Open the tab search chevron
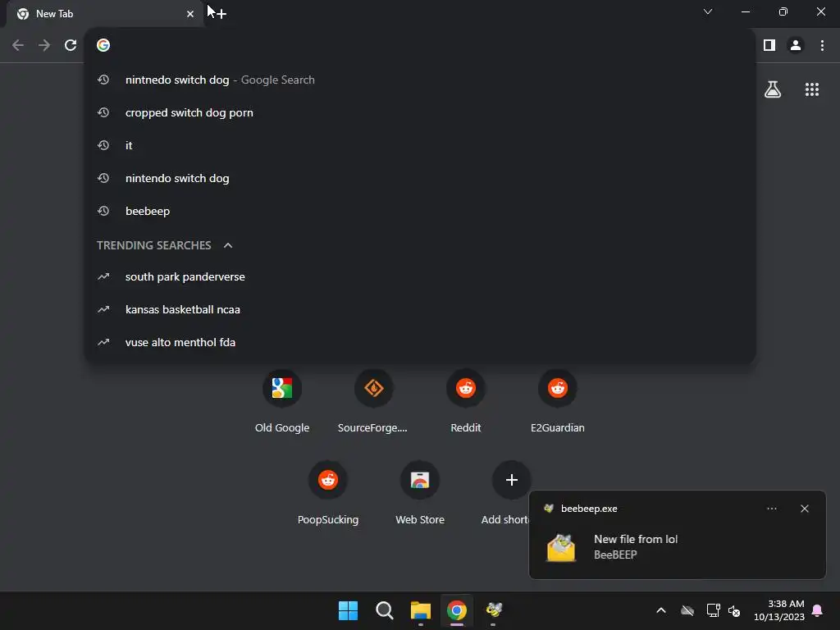This screenshot has width=840, height=630. (x=708, y=11)
